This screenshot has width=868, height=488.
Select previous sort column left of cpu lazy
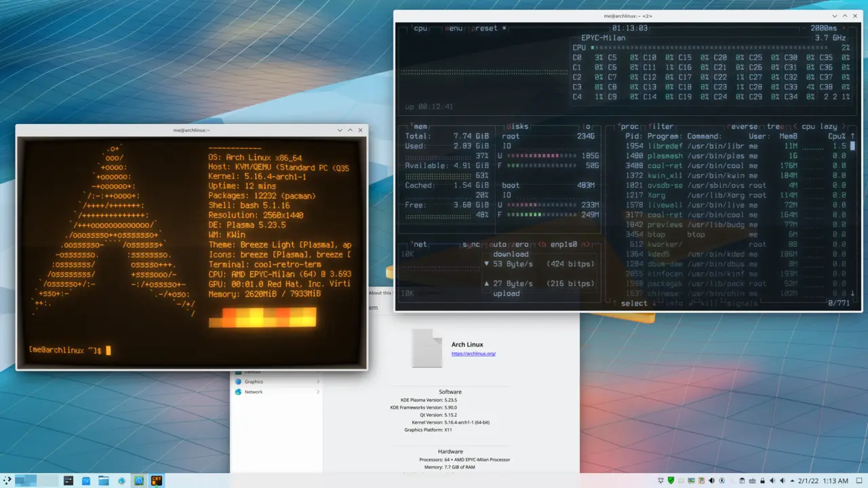pyautogui.click(x=794, y=126)
